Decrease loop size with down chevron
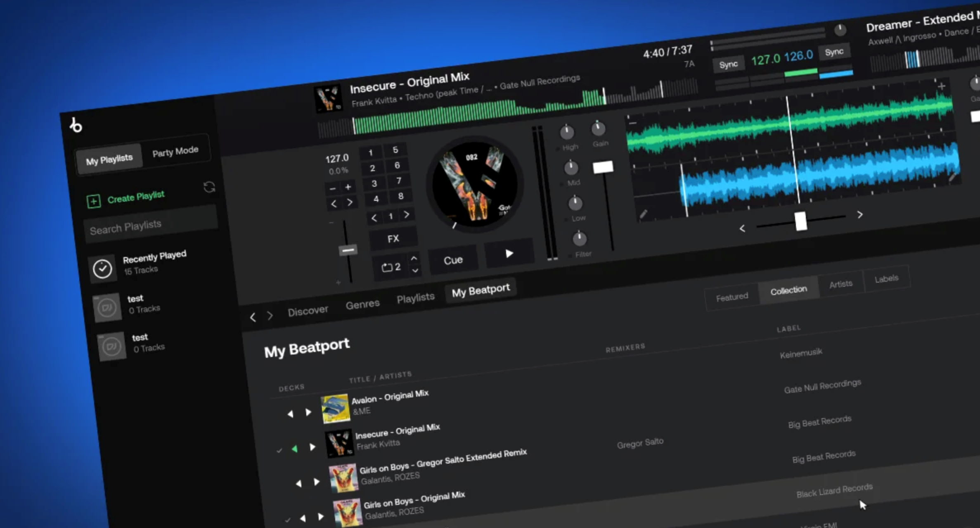 pyautogui.click(x=415, y=271)
